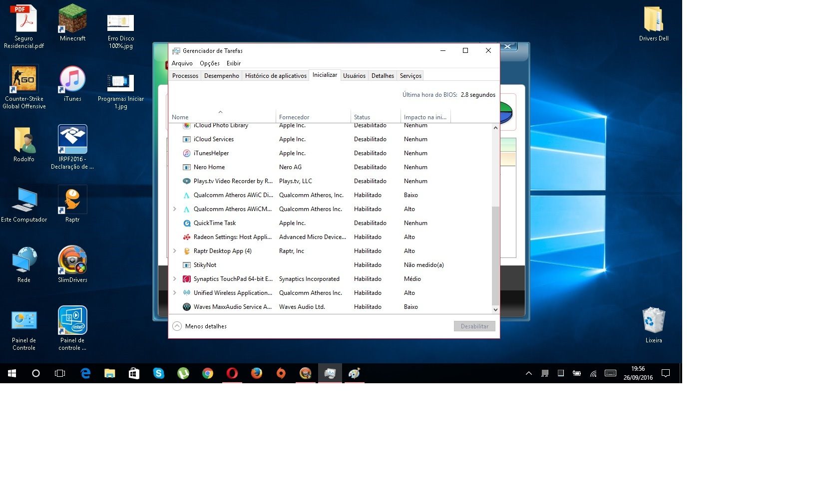Launch Counter-Strike Global Offensive shortcut
This screenshot has height=504, width=824.
click(24, 87)
